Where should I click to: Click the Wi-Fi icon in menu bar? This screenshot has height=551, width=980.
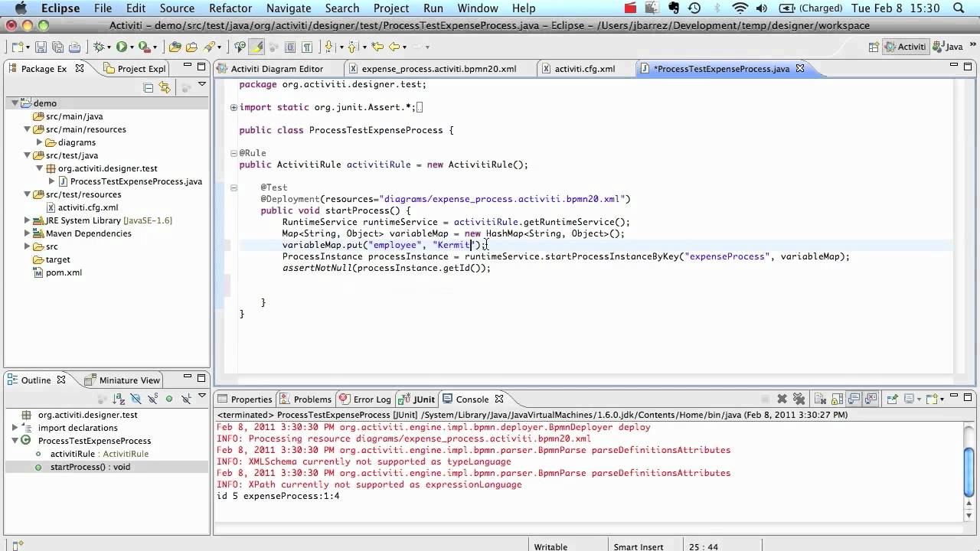(740, 8)
